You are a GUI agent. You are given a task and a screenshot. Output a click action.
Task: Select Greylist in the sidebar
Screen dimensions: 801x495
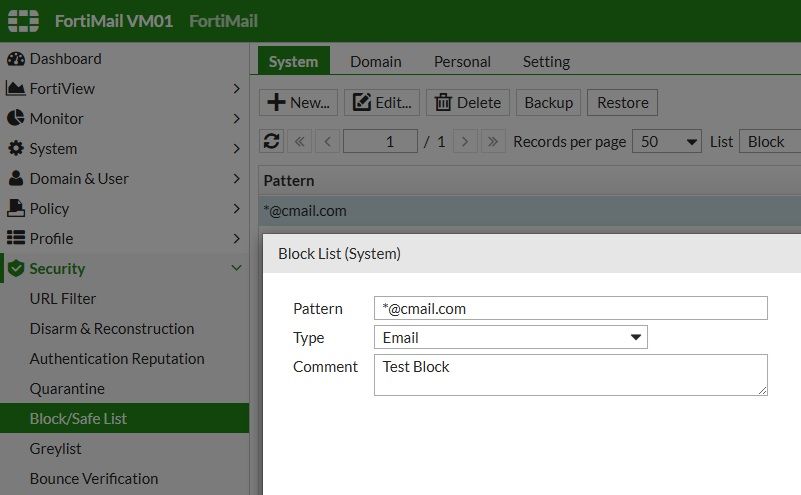click(x=56, y=448)
